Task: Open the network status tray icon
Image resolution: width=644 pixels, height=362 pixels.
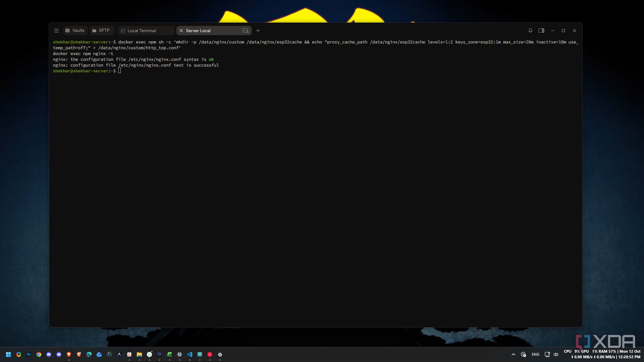Action: [547, 354]
